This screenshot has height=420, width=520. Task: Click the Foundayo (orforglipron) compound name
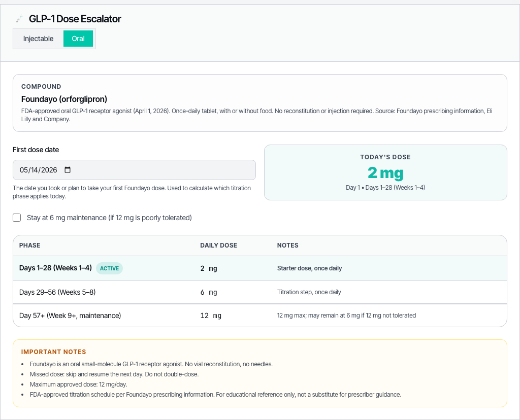(64, 99)
